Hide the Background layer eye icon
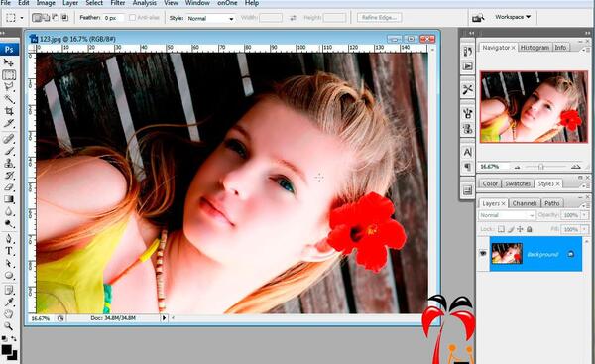 coord(483,254)
